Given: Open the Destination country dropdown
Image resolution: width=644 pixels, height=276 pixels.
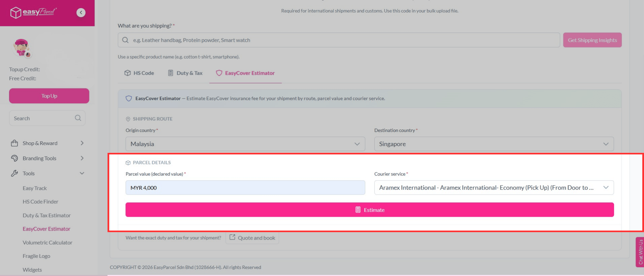Looking at the screenshot, I should (x=494, y=144).
